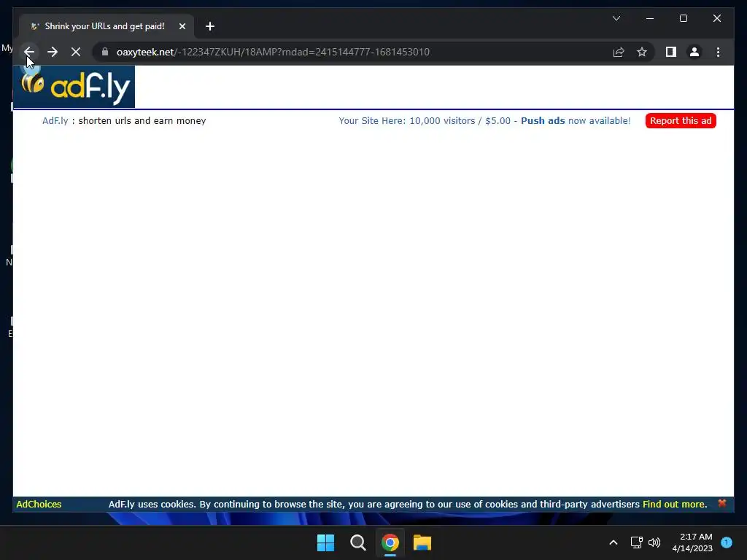Click the adf.ly bee logo

click(x=74, y=87)
